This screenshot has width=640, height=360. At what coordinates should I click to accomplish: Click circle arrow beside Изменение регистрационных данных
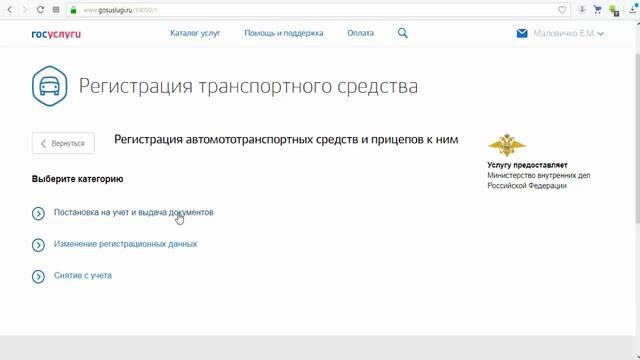(38, 245)
